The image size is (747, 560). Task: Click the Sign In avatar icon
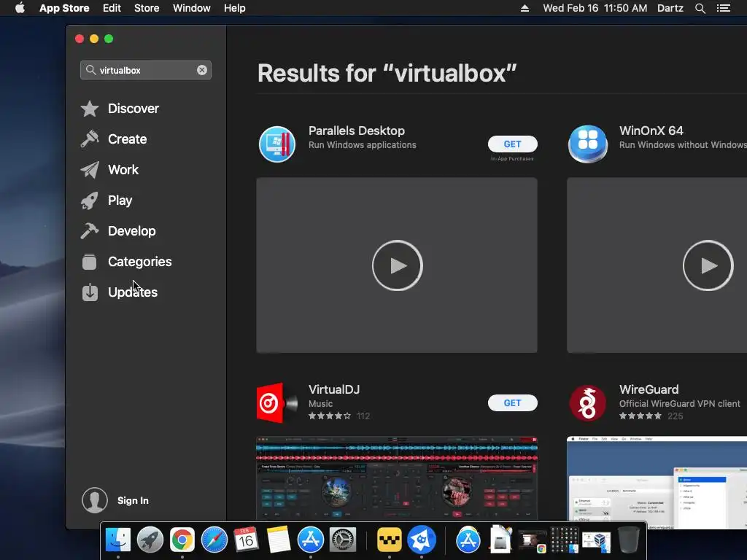click(x=95, y=500)
